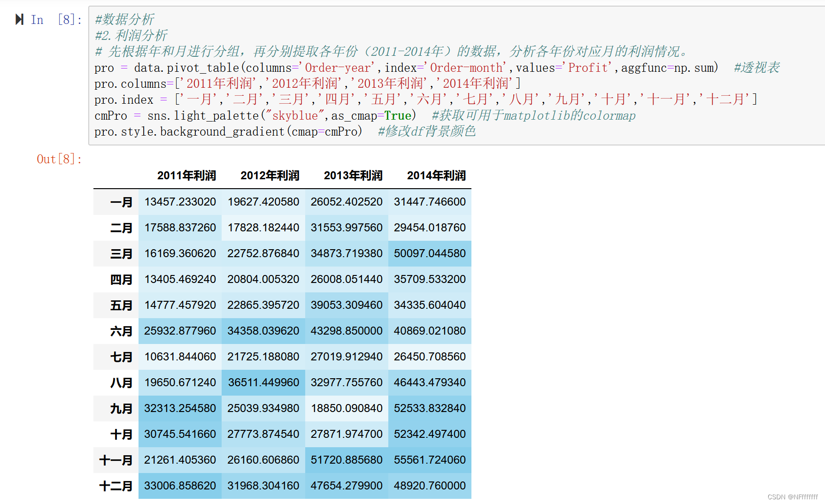The width and height of the screenshot is (825, 504).
Task: Click cell value 17588.837260
Action: (180, 228)
